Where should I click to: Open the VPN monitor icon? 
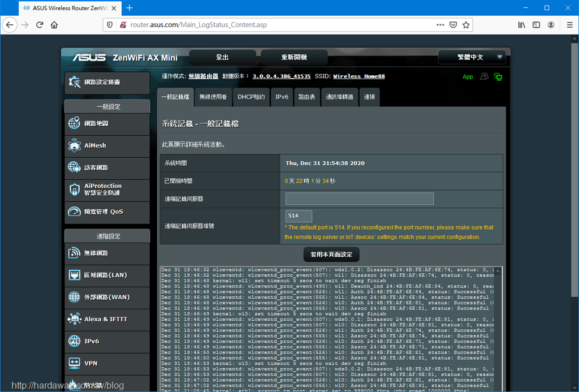click(x=74, y=363)
